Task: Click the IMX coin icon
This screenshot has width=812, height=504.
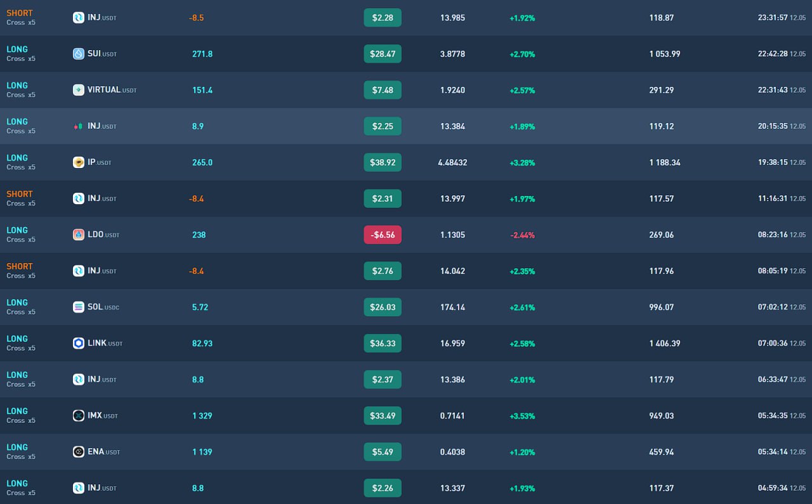Action: coord(79,415)
